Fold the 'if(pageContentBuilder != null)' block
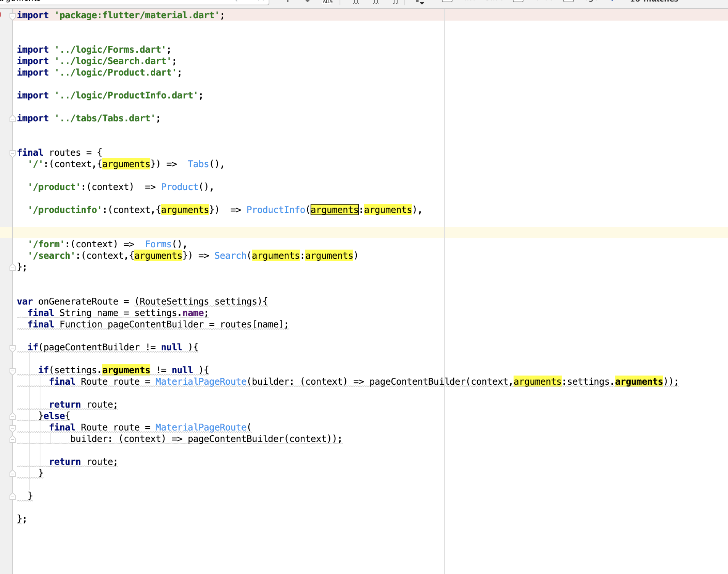728x574 pixels. 13,348
